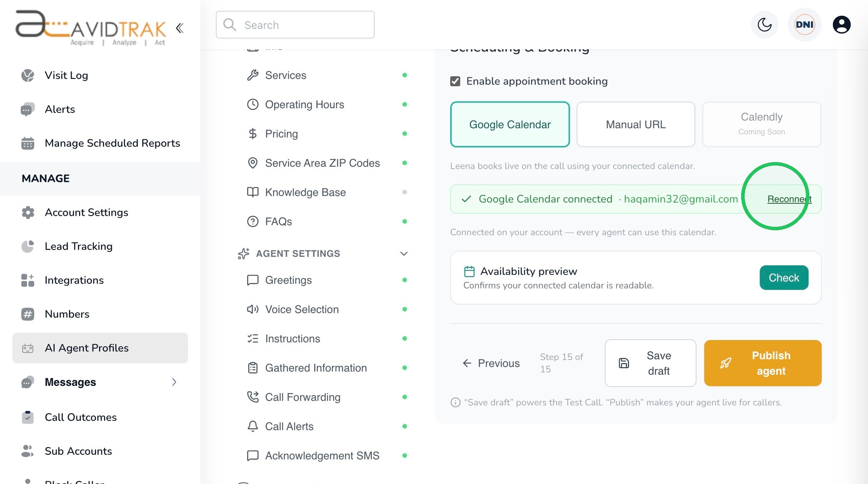
Task: Click the Call Outcomes clipboard icon
Action: tap(28, 417)
